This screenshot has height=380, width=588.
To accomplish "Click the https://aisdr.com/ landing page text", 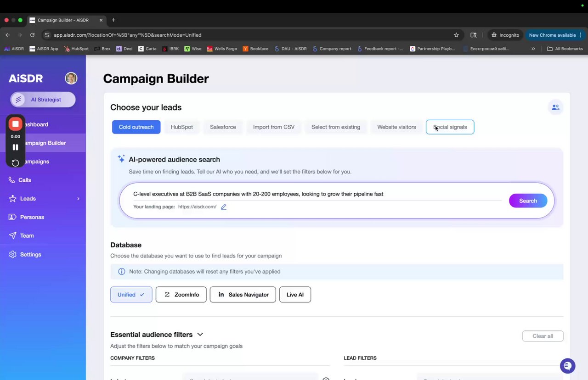I will pos(197,207).
